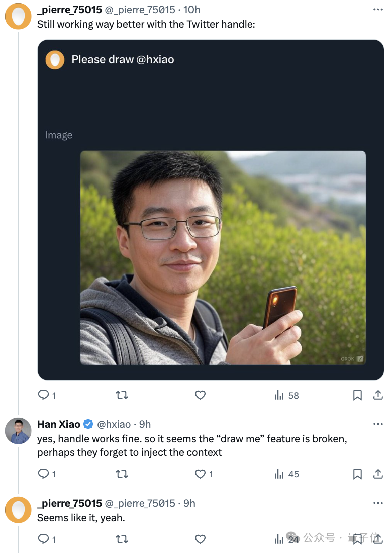
Task: Retweet the Grok image tweet
Action: (122, 395)
